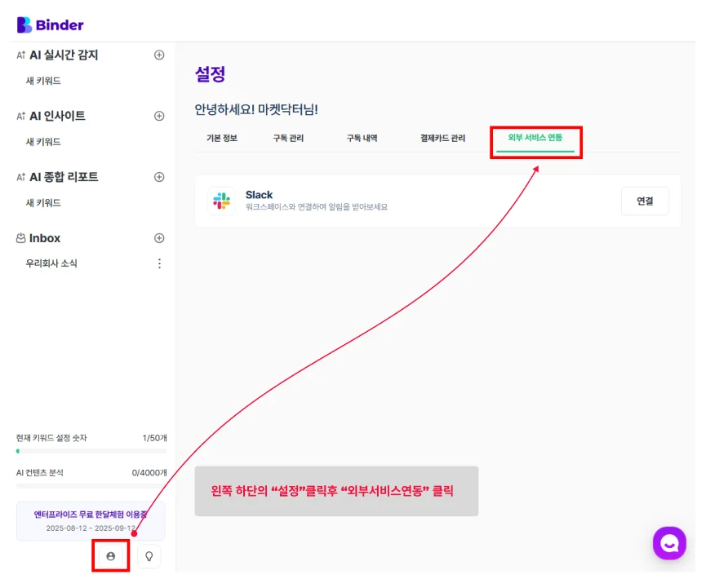
Task: Open 새 키워드 under AI 실시간 감지
Action: [43, 81]
